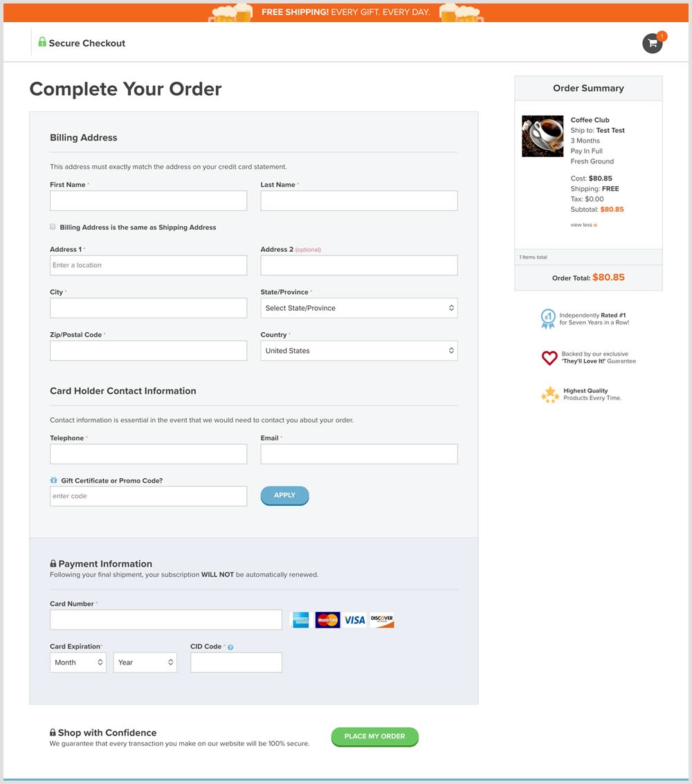Click the Place My Order button

(x=374, y=736)
